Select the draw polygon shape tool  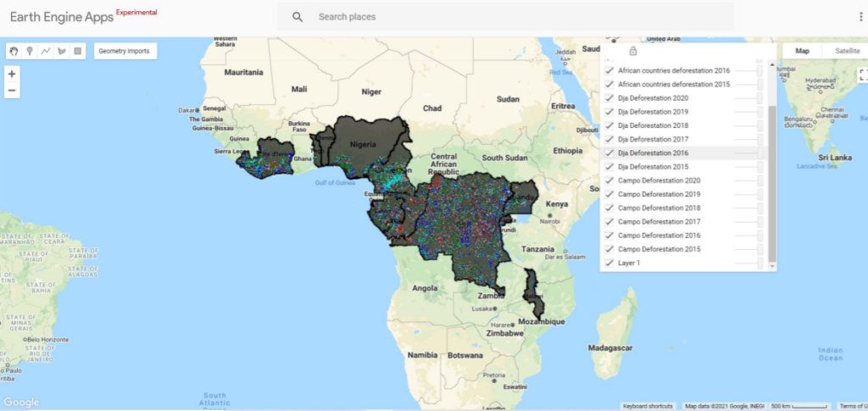(x=61, y=51)
